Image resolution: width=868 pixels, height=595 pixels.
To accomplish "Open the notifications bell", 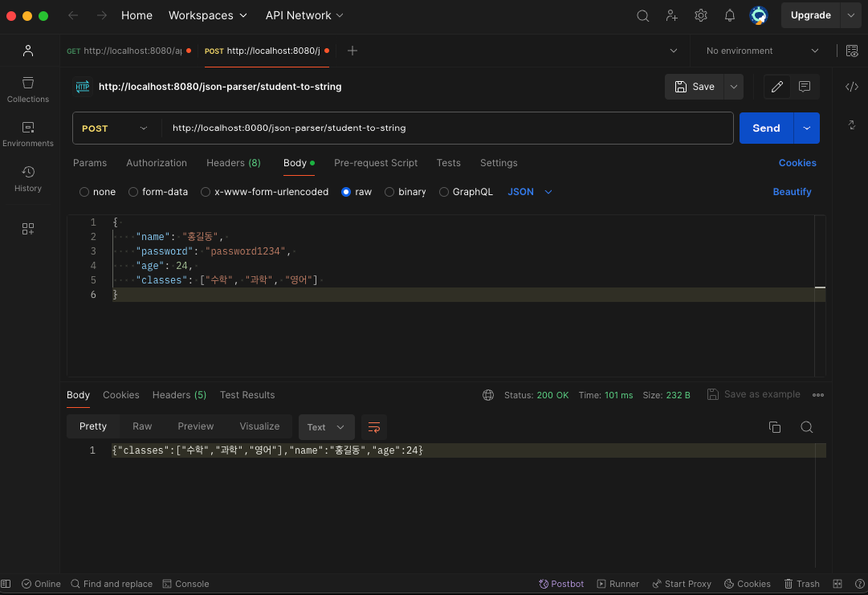I will pos(730,15).
